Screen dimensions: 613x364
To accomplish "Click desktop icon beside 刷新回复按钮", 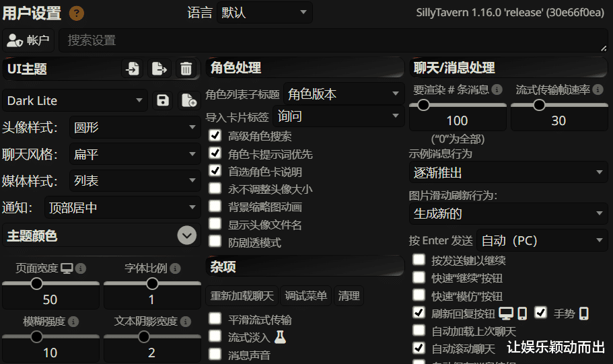I will [506, 314].
